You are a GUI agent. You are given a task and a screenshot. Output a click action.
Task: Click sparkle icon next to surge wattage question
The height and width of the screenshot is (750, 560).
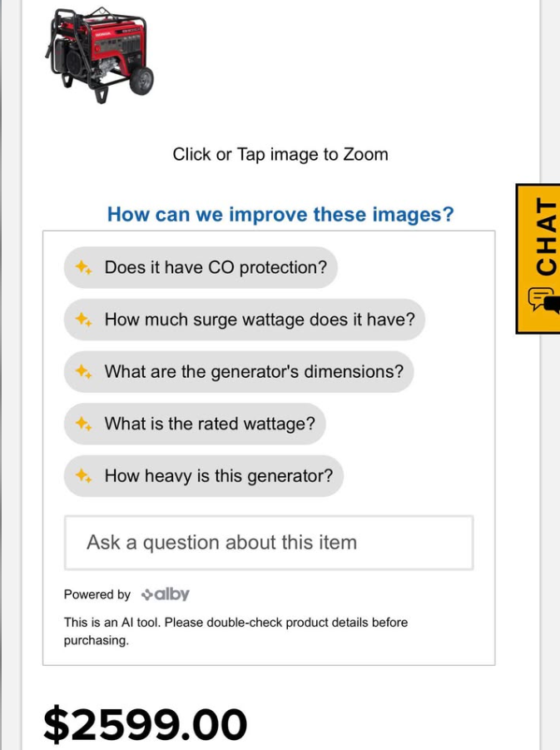[x=83, y=320]
